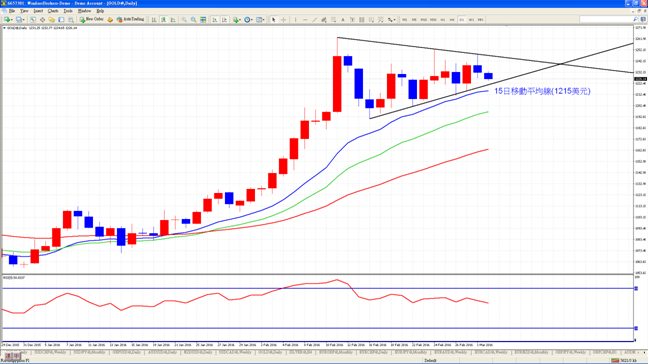649x364 pixels.
Task: Open the Tools menu
Action: pos(68,11)
